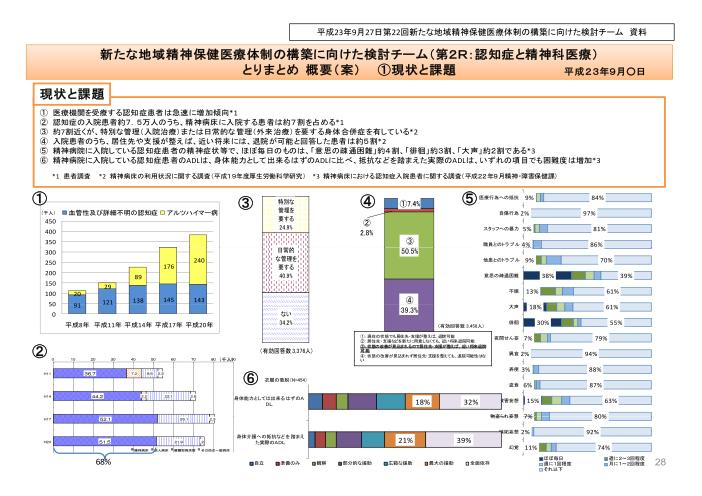Click the 30% value in the 徘徊 row
The image size is (702, 496).
coord(543,323)
